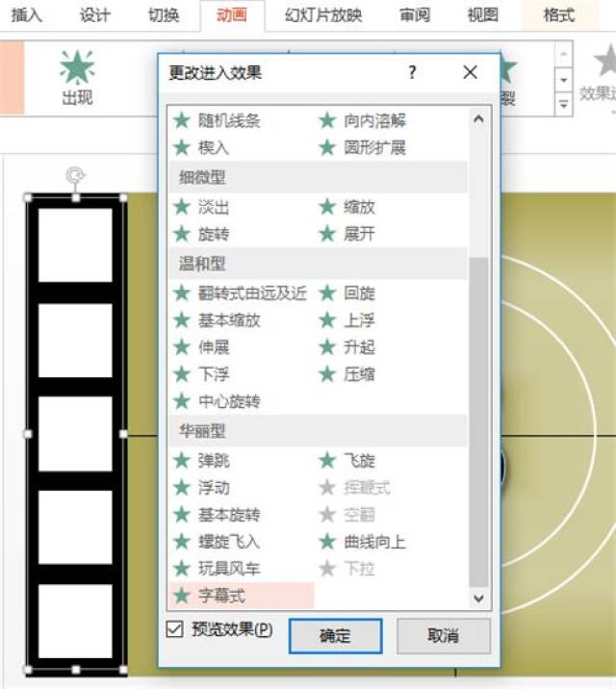616x689 pixels.
Task: Switch to the 动画 tab
Action: (x=232, y=15)
